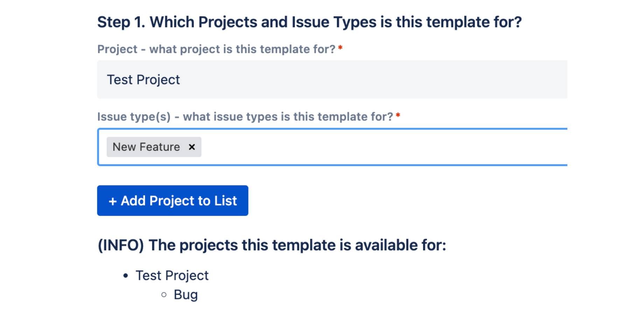Click the Step 1 heading text

pyautogui.click(x=309, y=22)
